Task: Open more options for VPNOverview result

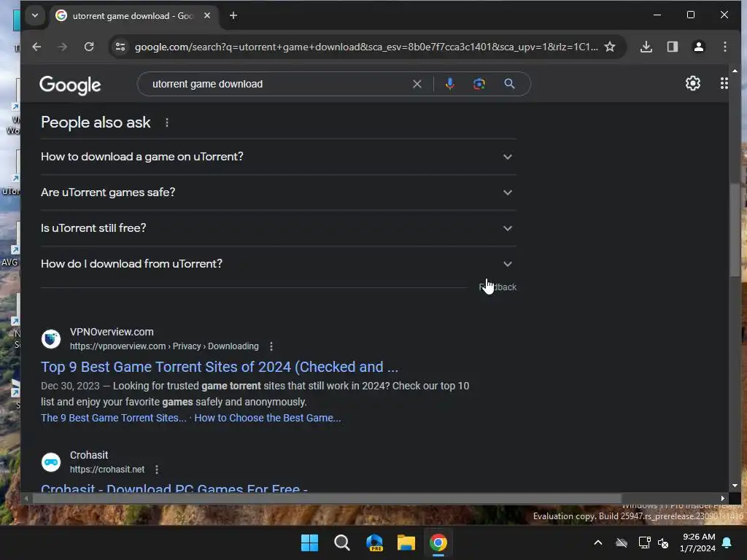Action: tap(271, 346)
